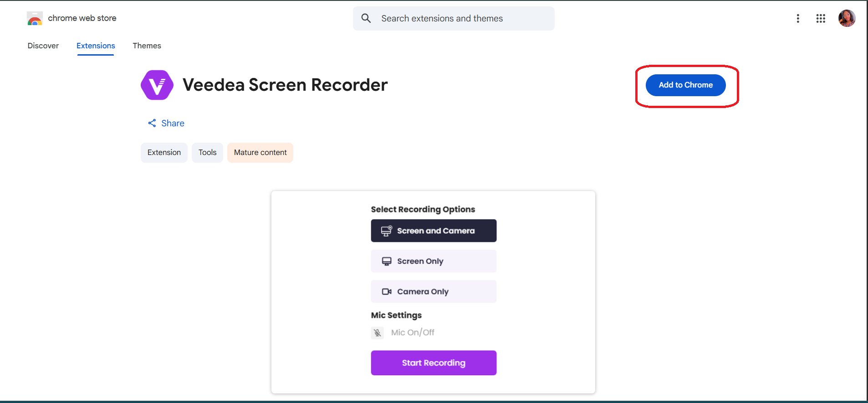Choose the Camera Only option
This screenshot has width=868, height=403.
tap(434, 292)
